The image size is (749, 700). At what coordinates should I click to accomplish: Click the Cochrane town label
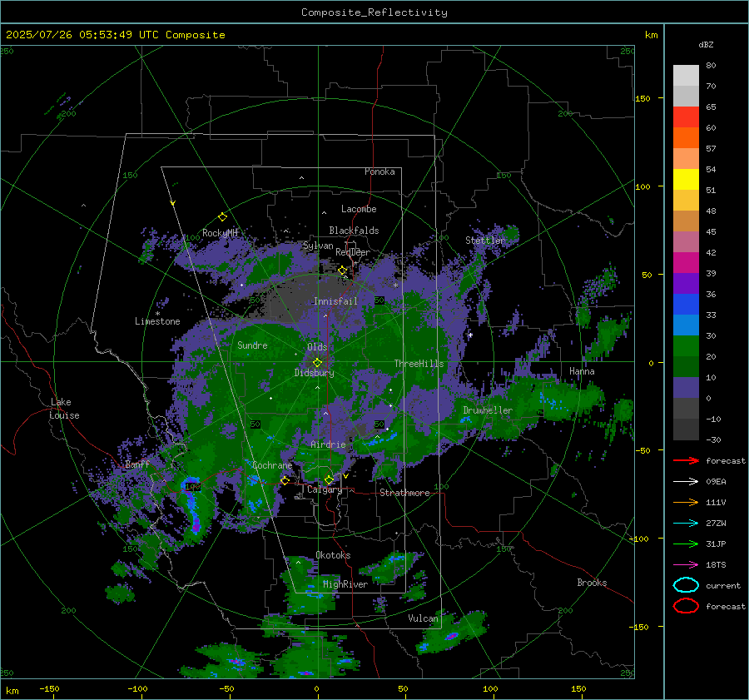click(272, 465)
